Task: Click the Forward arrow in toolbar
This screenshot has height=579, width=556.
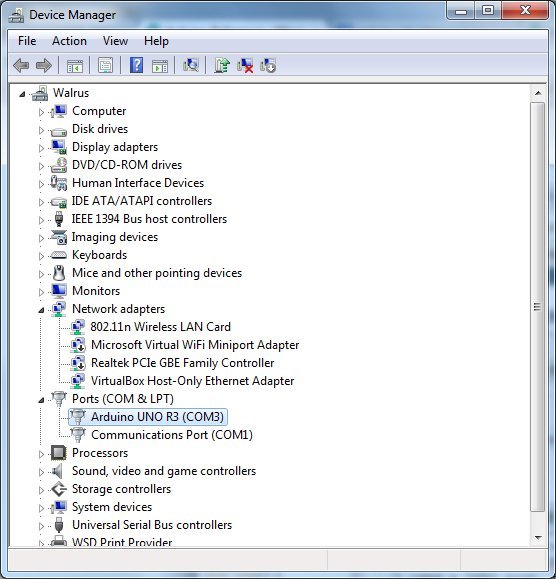Action: pyautogui.click(x=44, y=65)
